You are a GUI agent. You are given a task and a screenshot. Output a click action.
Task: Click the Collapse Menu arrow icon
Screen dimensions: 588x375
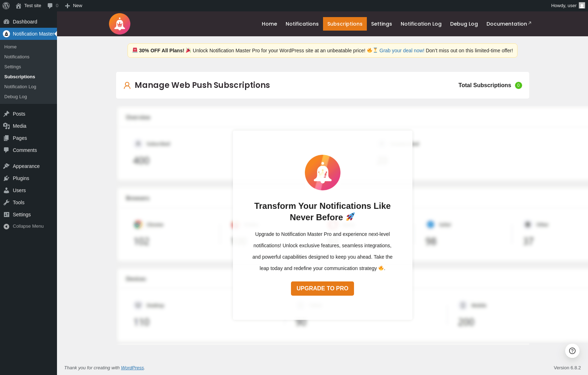point(6,226)
